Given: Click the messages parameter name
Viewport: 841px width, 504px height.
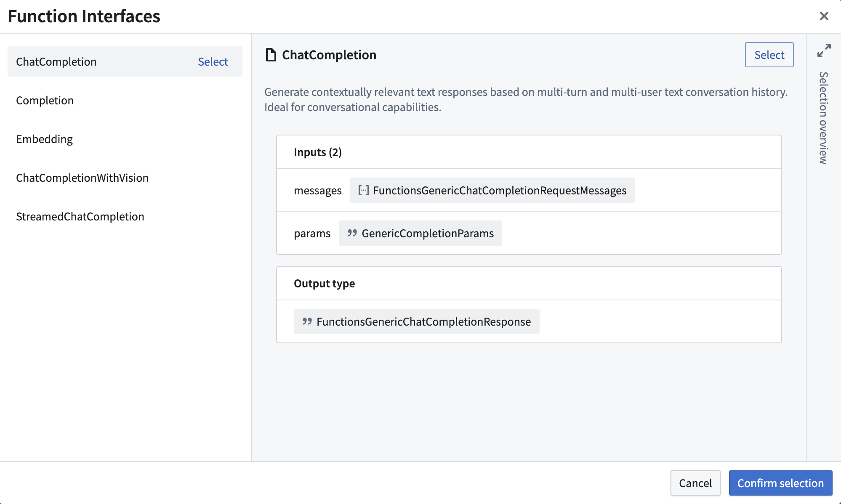Looking at the screenshot, I should (x=318, y=191).
